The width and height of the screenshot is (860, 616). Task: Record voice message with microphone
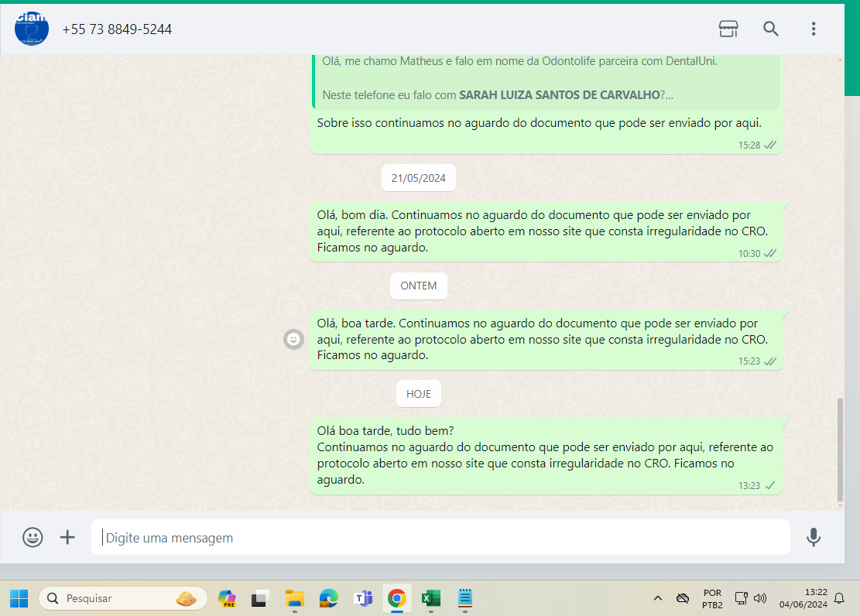[x=813, y=537]
